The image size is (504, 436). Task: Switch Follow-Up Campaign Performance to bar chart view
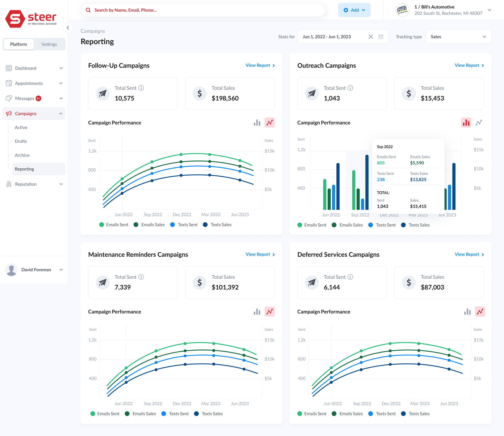click(x=257, y=123)
